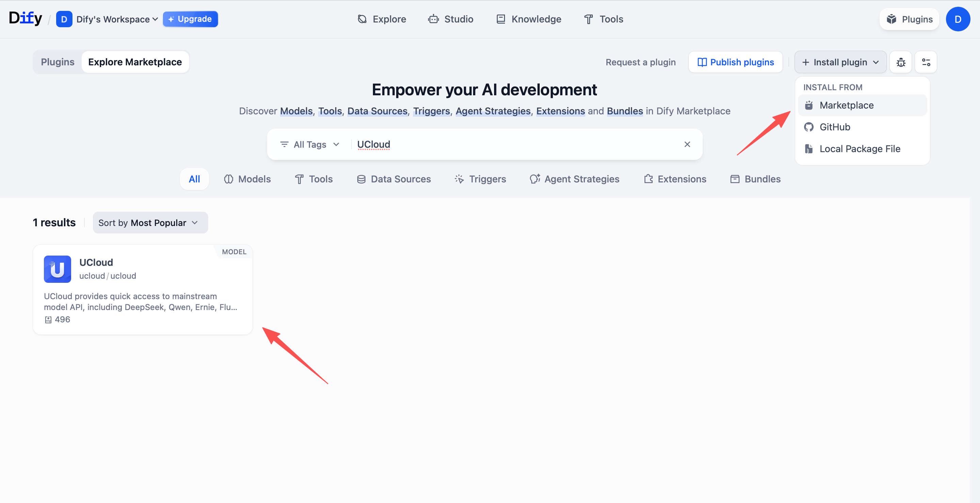The width and height of the screenshot is (980, 503).
Task: Clear the UCloud search text
Action: pos(687,144)
